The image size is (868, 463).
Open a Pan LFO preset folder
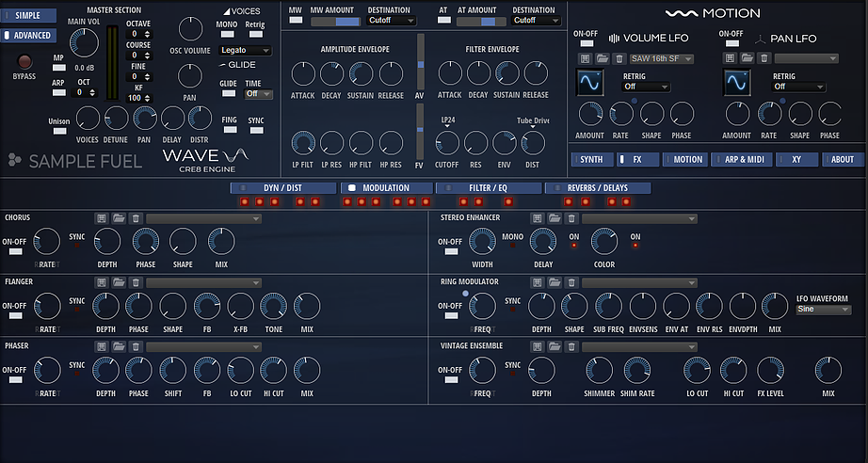(x=747, y=58)
